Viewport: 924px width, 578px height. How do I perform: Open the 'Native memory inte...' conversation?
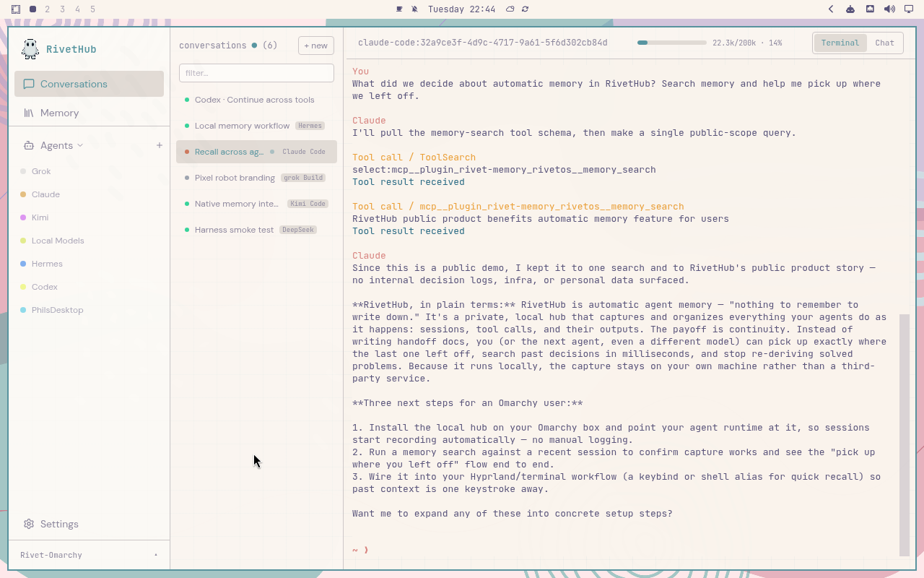tap(256, 204)
